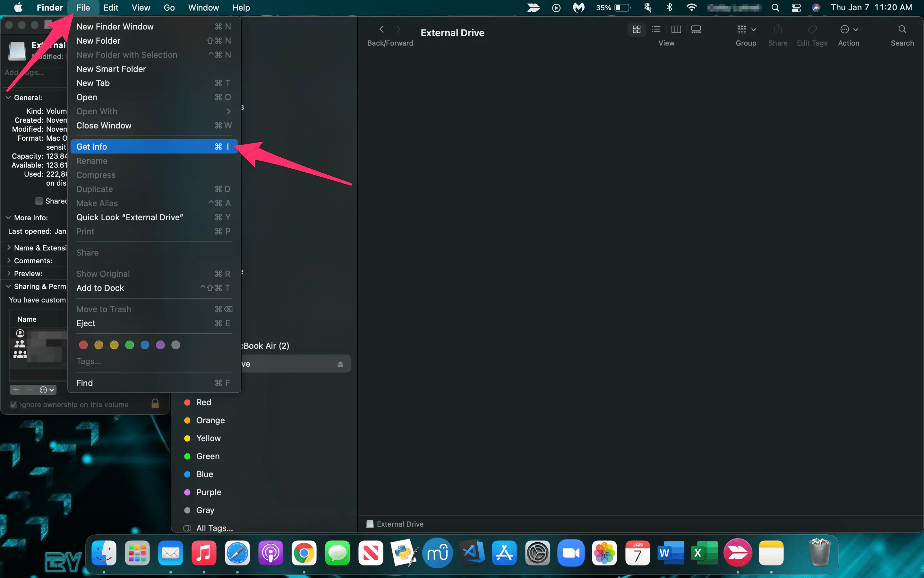Click External Drive in the path bar
Viewport: 924px width, 578px height.
pos(395,524)
